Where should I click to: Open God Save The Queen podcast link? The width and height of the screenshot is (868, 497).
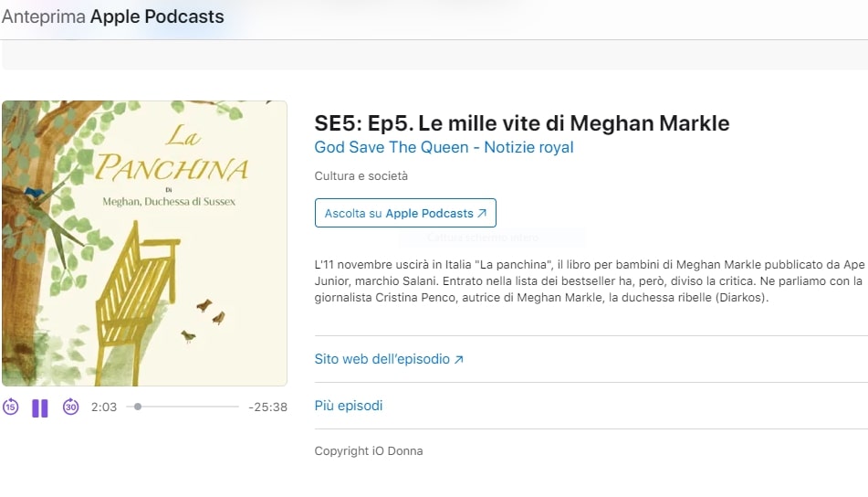coord(444,147)
